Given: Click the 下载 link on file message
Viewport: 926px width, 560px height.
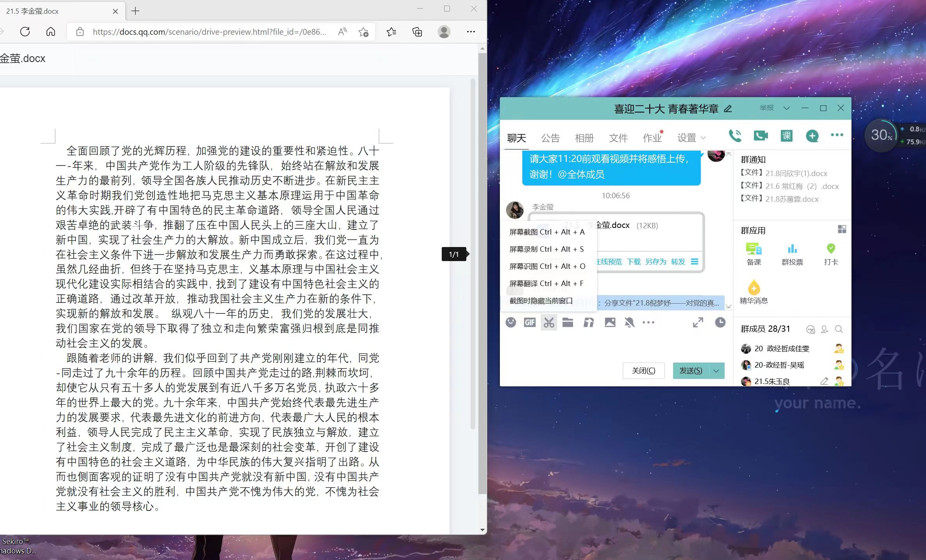Looking at the screenshot, I should point(633,261).
